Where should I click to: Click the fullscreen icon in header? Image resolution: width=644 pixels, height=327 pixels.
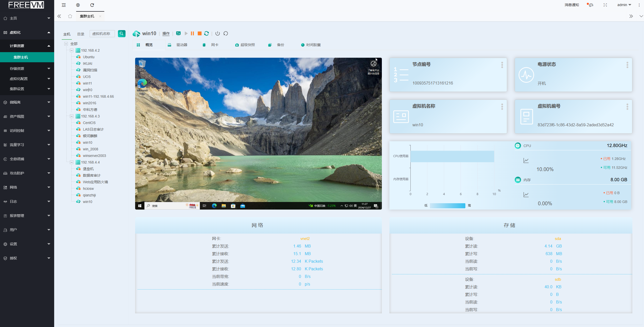click(x=605, y=5)
